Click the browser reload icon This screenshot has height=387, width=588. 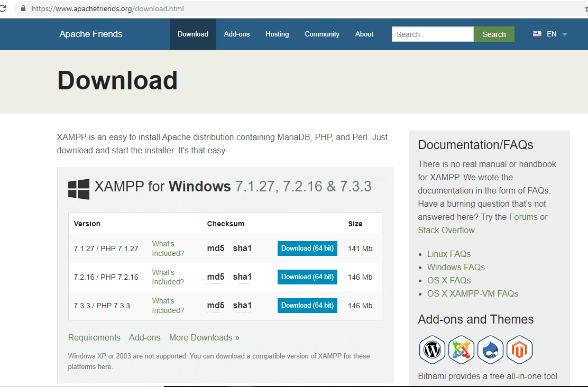coord(3,8)
